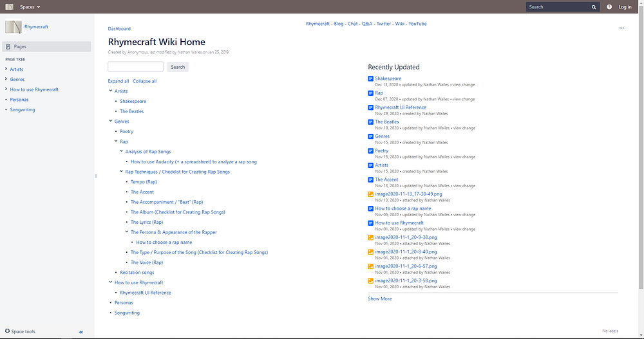Click page icon beside Genres update
Screen dimensions: 644x339
370,136
